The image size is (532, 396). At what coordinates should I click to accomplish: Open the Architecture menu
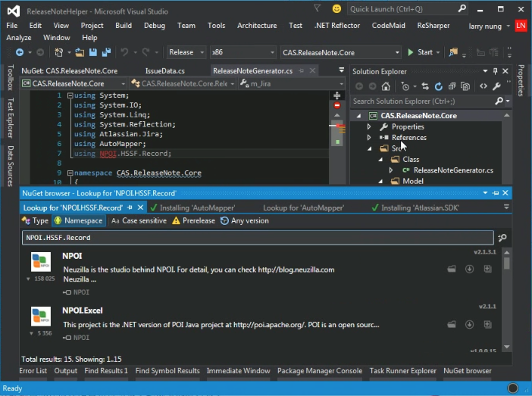tap(257, 26)
